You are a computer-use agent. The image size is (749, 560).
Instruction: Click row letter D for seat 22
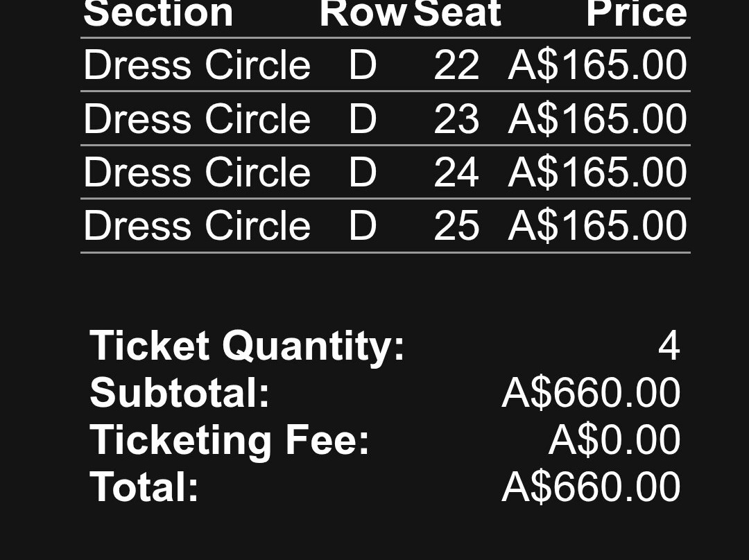click(x=362, y=65)
